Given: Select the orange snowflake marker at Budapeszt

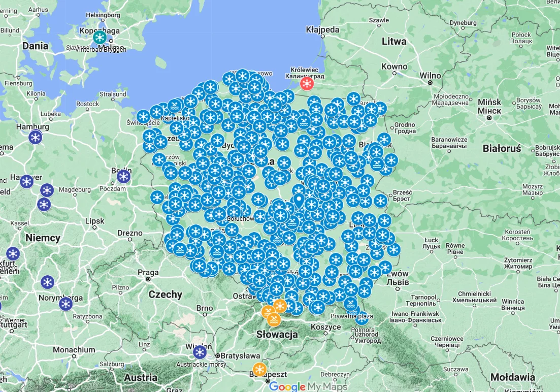Looking at the screenshot, I should [x=259, y=370].
